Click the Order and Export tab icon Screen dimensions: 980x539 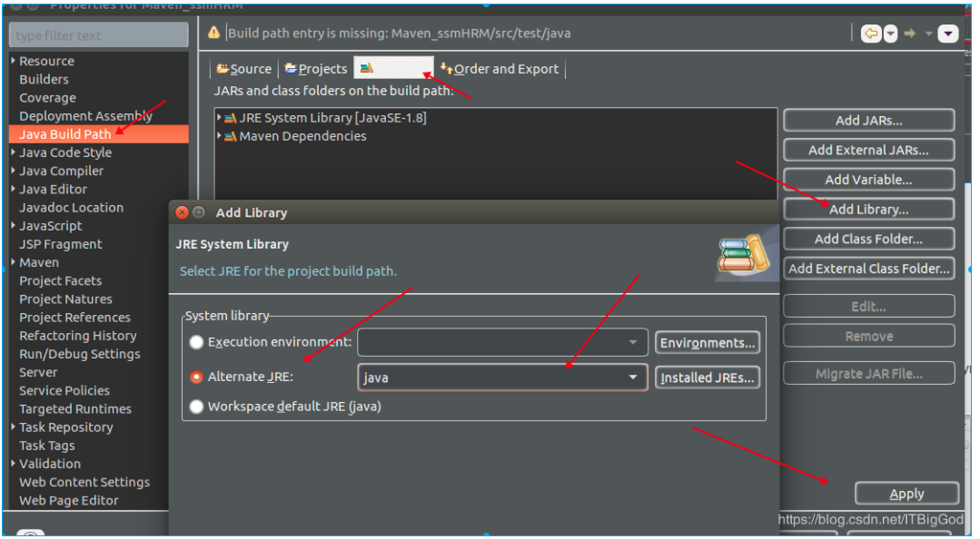pos(445,68)
